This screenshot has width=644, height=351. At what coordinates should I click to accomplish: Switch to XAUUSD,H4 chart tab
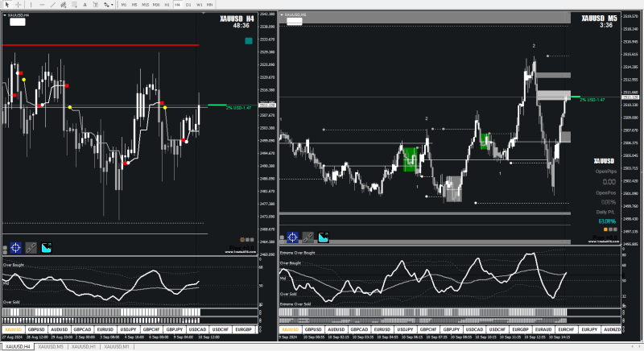[x=18, y=347]
